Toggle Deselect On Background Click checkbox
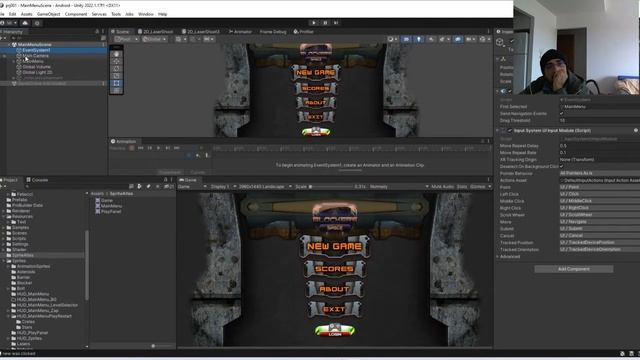Viewport: 640px width, 360px height. (562, 166)
